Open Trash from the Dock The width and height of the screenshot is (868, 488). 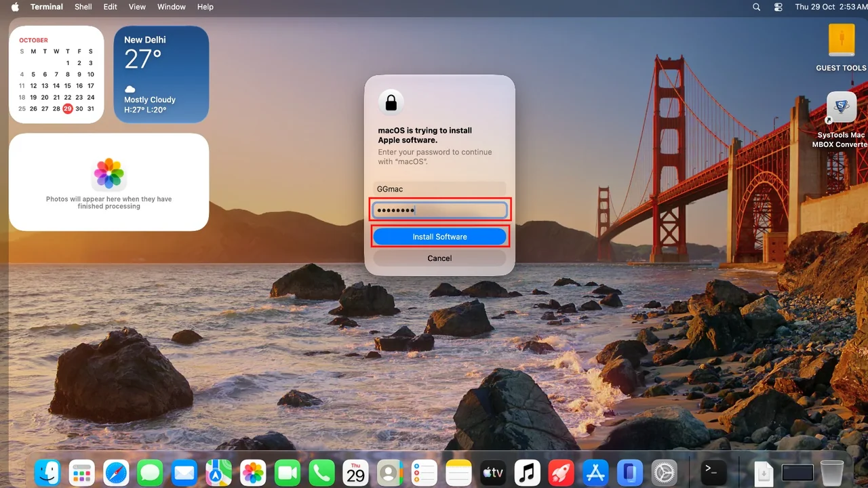[x=832, y=472]
